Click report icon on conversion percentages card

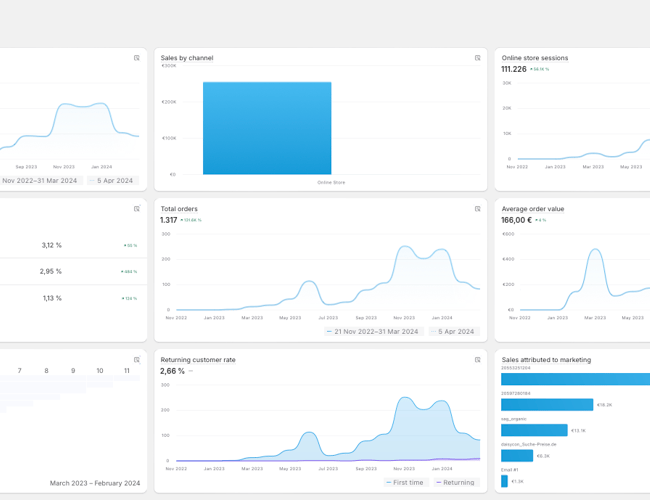[x=137, y=209]
